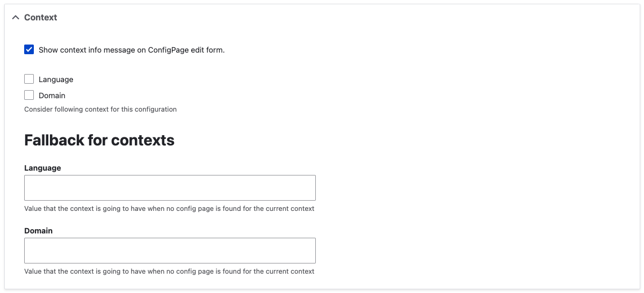Click the bold Domain field label
The width and height of the screenshot is (644, 293).
pos(39,231)
